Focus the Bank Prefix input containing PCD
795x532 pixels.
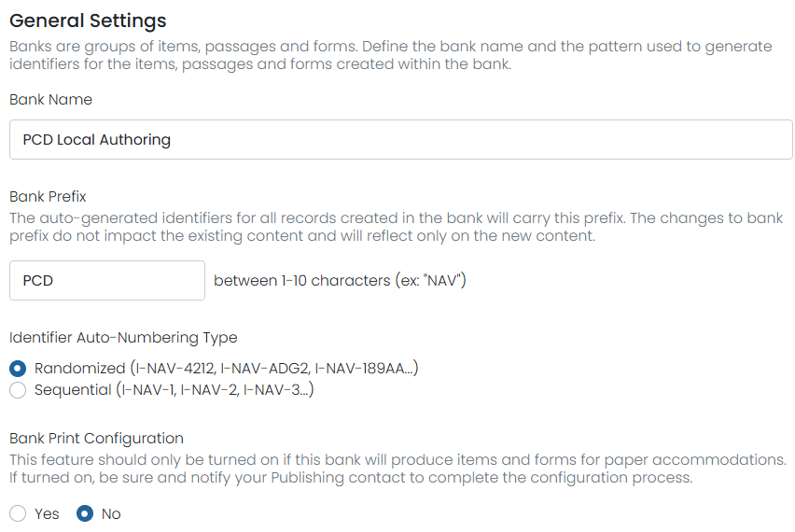pyautogui.click(x=107, y=280)
